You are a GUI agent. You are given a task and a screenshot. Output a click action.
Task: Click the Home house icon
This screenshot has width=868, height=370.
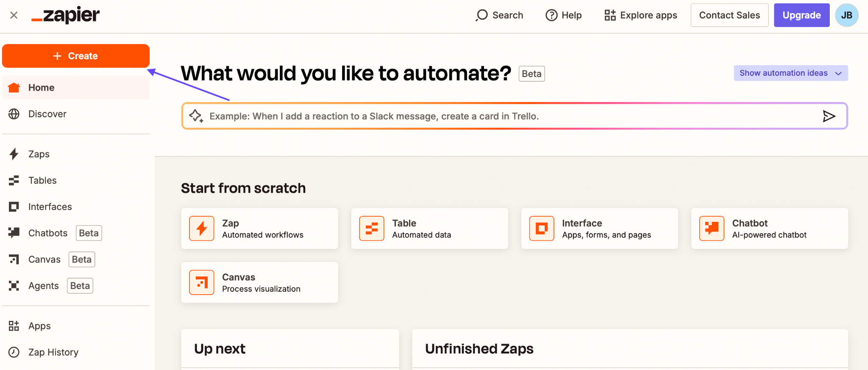[x=14, y=88]
